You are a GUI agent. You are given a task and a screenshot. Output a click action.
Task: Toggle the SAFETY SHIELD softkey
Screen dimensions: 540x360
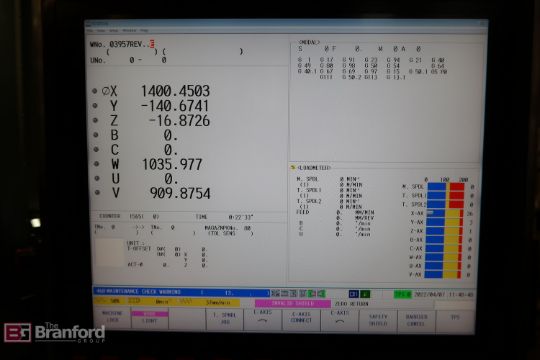click(x=378, y=320)
